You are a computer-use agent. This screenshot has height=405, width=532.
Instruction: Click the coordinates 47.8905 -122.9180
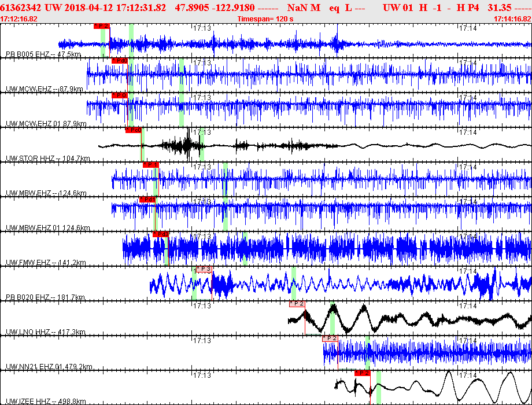point(215,8)
